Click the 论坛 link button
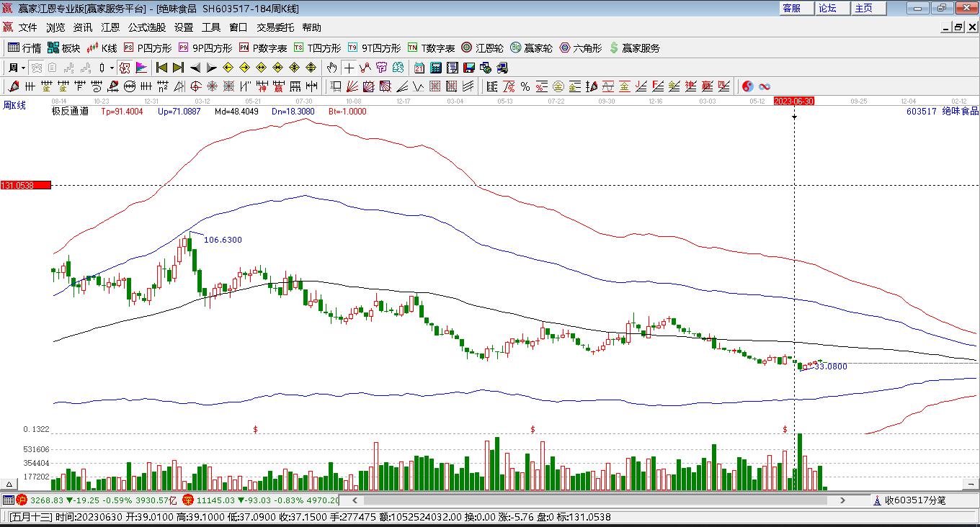 click(827, 8)
